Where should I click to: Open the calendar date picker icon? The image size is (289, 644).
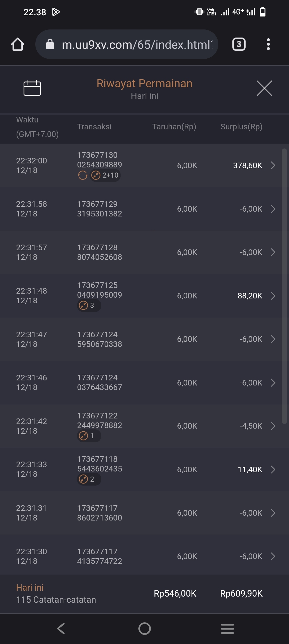32,88
